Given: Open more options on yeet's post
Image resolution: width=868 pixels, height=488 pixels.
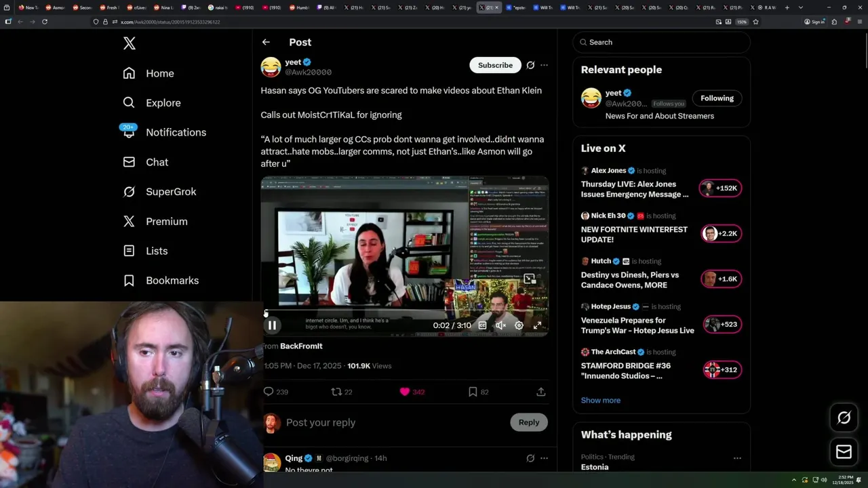Looking at the screenshot, I should [544, 65].
